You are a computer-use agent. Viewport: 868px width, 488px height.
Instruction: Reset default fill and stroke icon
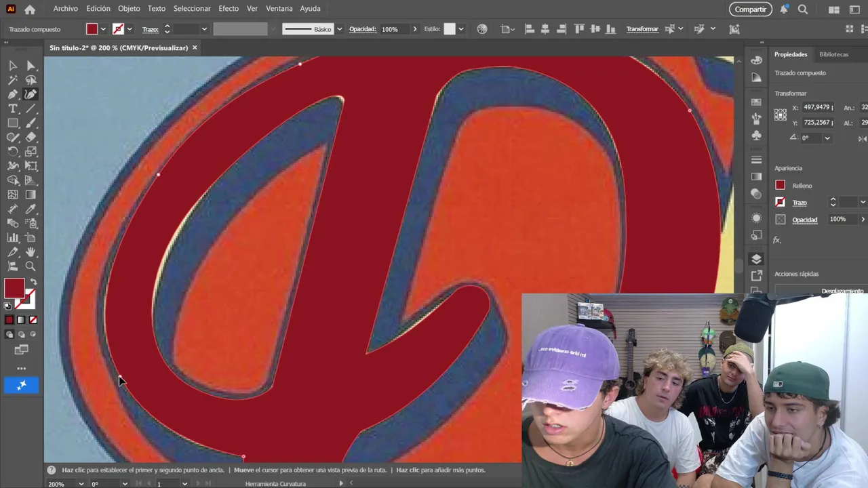pos(8,306)
